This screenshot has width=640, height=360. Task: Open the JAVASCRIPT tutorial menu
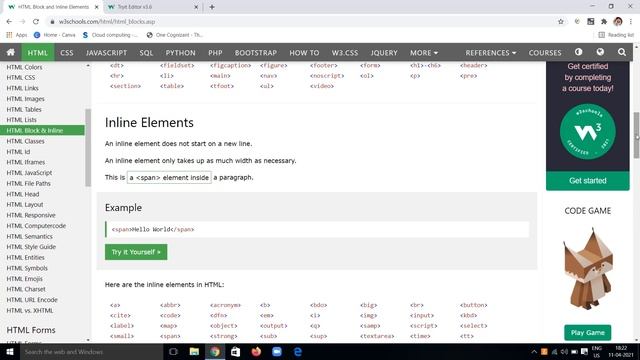(x=106, y=53)
